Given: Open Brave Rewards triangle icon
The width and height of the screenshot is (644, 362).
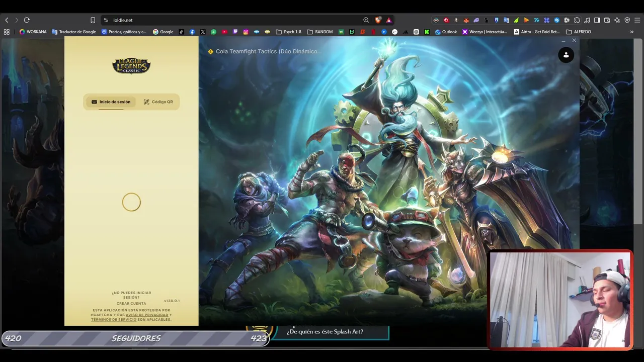Looking at the screenshot, I should pos(389,20).
